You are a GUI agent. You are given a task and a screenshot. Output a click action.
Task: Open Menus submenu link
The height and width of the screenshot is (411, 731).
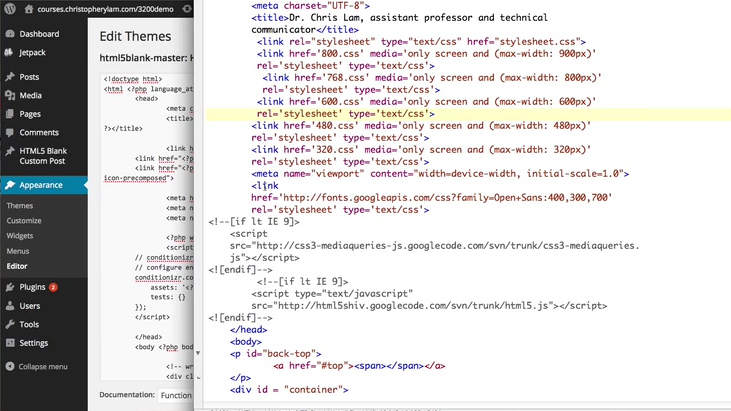pos(18,251)
